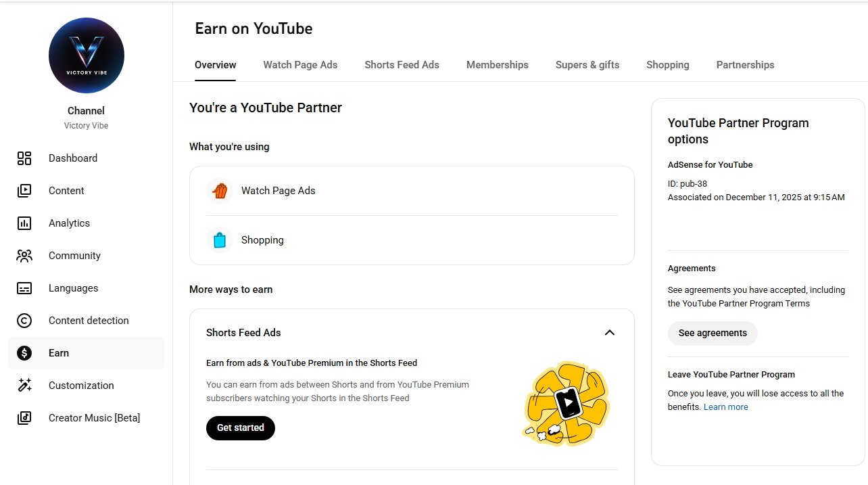This screenshot has width=868, height=485.
Task: Switch to the Watch Page Ads tab
Action: tap(300, 65)
